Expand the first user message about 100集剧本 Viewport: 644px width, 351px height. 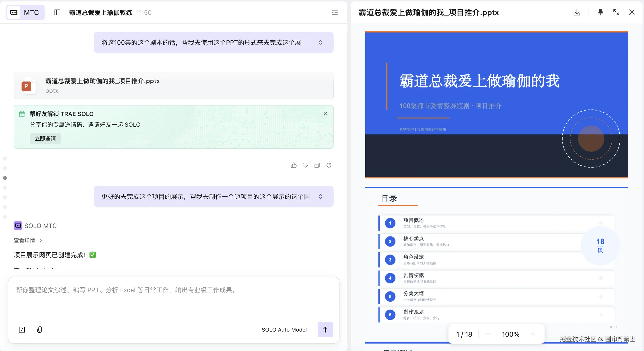point(321,43)
